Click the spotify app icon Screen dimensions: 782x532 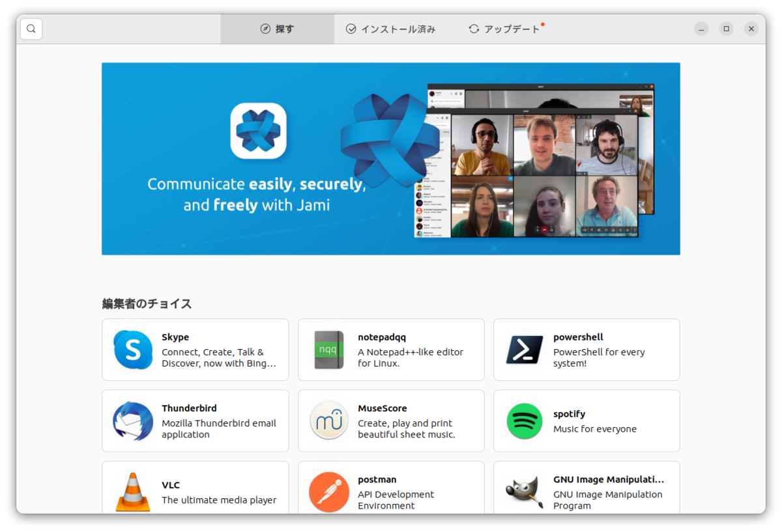point(525,421)
